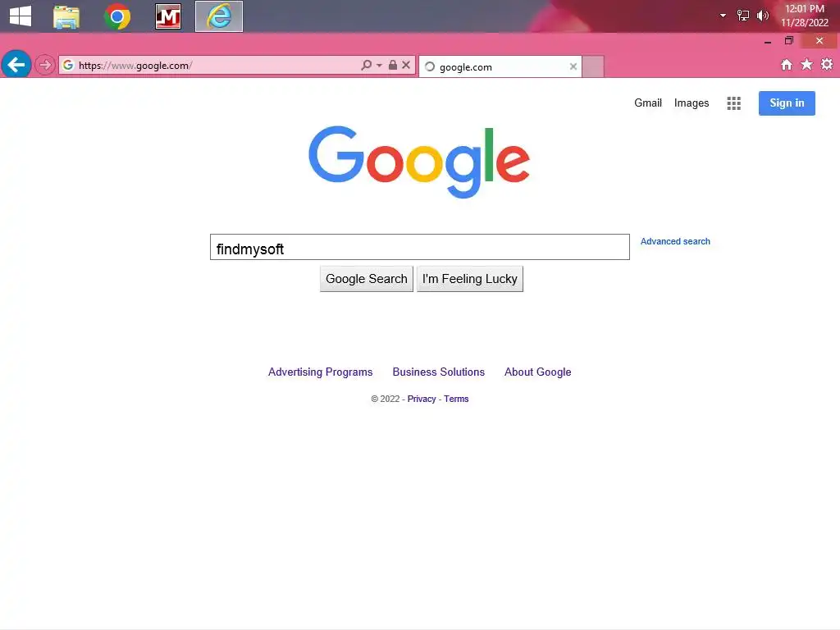
Task: Open the Google apps grid
Action: point(734,103)
